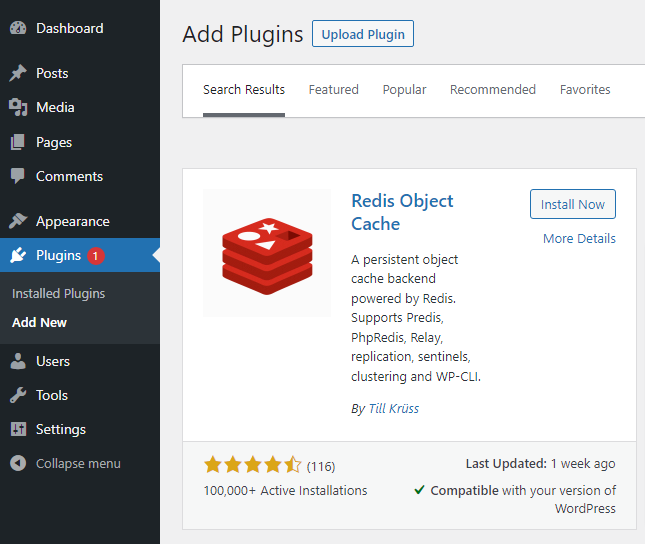Click the Dashboard gauge icon

(18, 28)
